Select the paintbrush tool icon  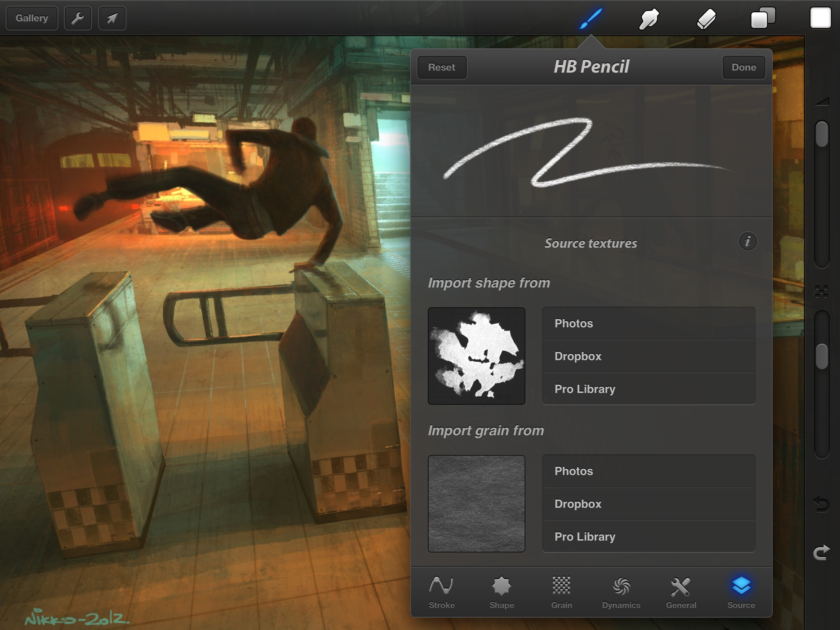pos(591,18)
